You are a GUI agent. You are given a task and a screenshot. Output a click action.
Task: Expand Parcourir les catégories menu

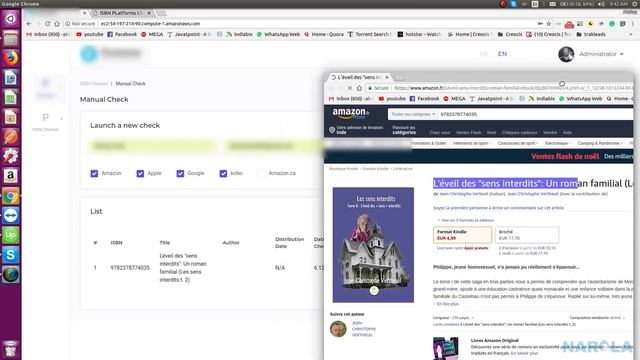pos(404,130)
